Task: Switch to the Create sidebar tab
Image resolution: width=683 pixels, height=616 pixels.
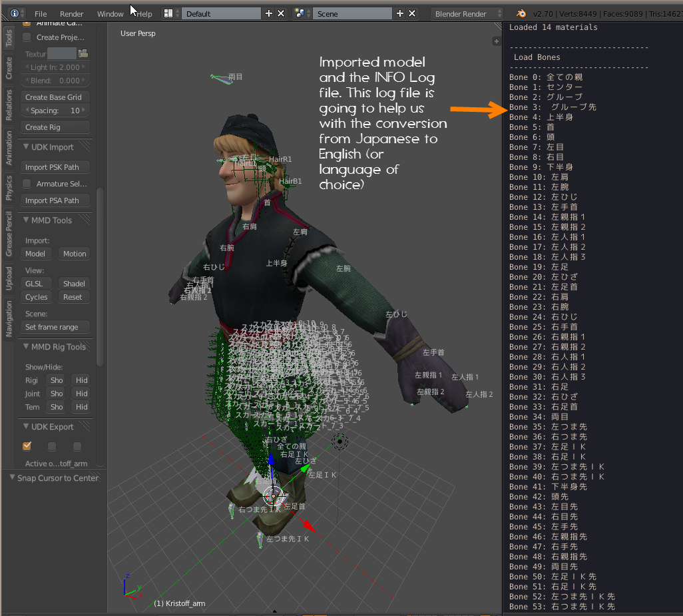Action: tap(8, 69)
